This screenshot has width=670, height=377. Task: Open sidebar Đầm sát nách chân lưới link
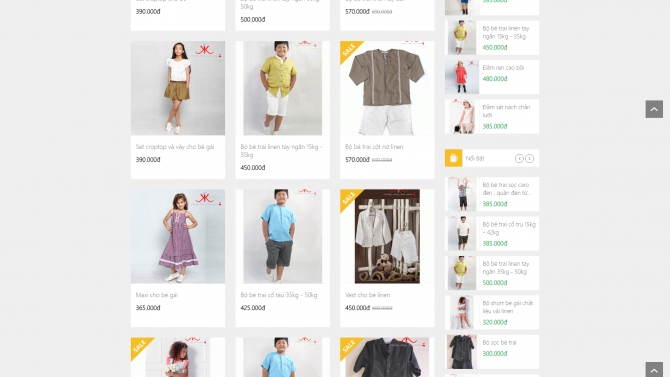506,111
